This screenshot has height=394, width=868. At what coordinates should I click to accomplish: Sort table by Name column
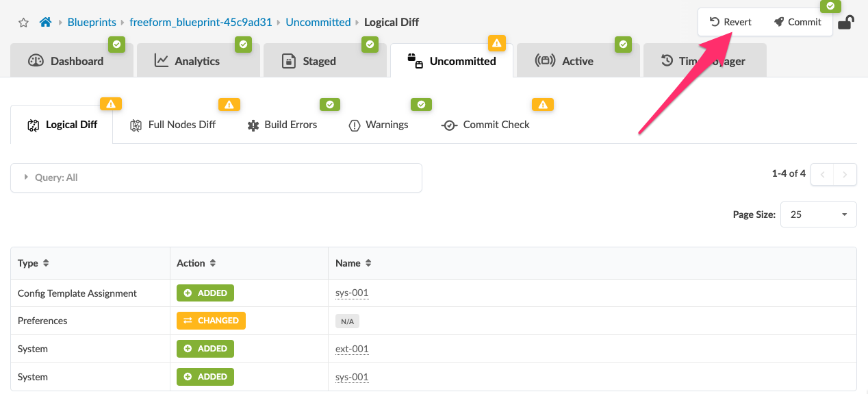pyautogui.click(x=368, y=263)
